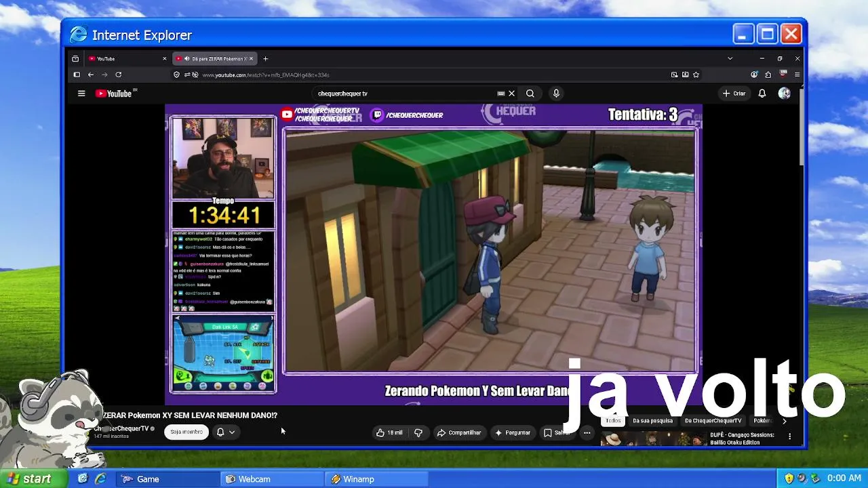Open the DUPÊ Cangaço Sessions video thumbnail
Screen dimensions: 868x488
[652, 439]
